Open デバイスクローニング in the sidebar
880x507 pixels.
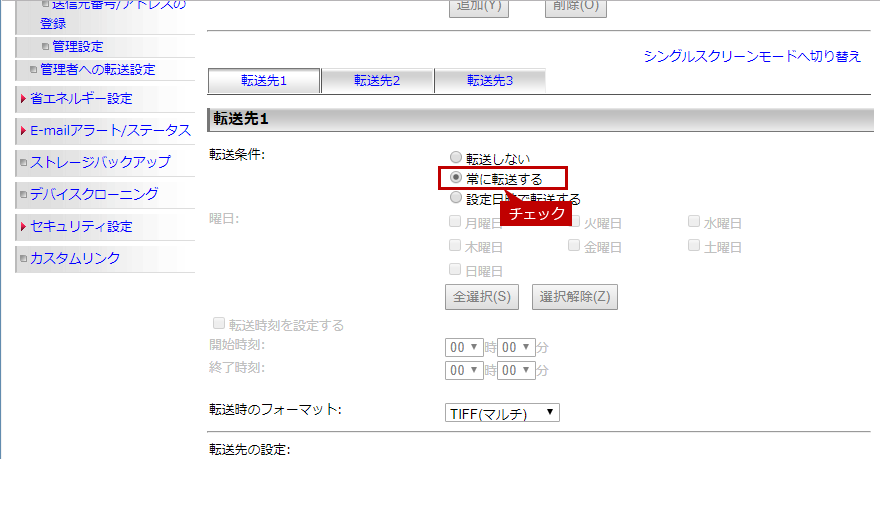coord(93,194)
